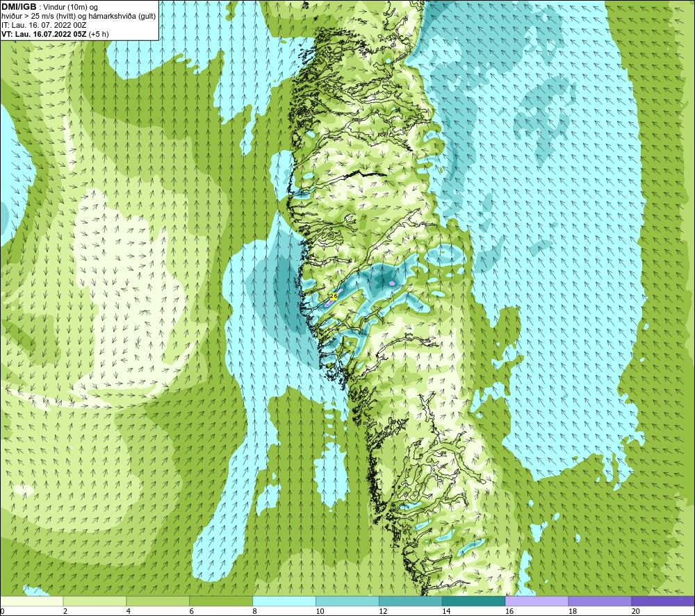Click the "12" label on the color scale

(383, 611)
